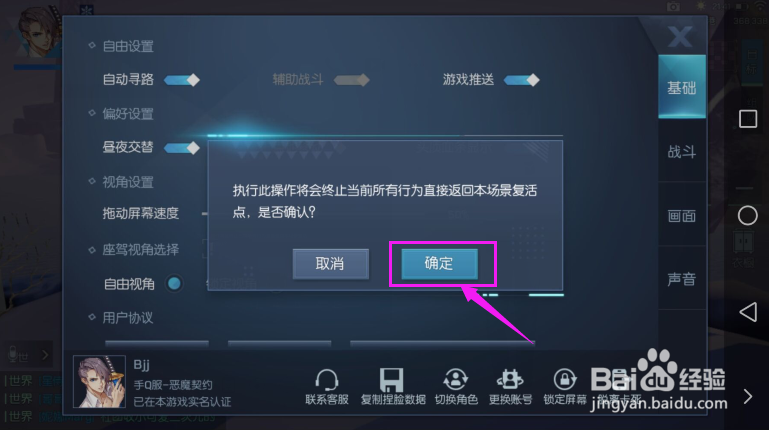Tap the Android recent apps square icon

pos(748,119)
